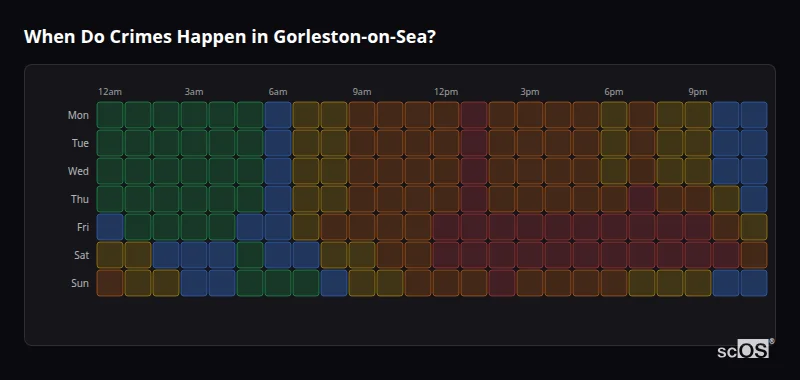800x380 pixels.
Task: Select the 'Fri' row label
Action: pyautogui.click(x=83, y=227)
